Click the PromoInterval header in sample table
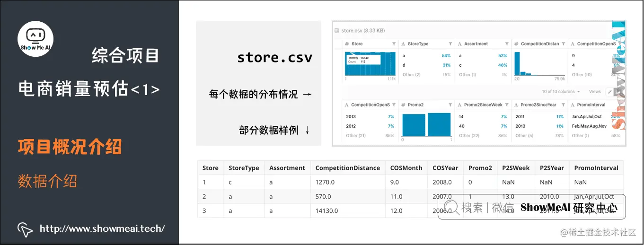The width and height of the screenshot is (644, 245). [x=596, y=168]
